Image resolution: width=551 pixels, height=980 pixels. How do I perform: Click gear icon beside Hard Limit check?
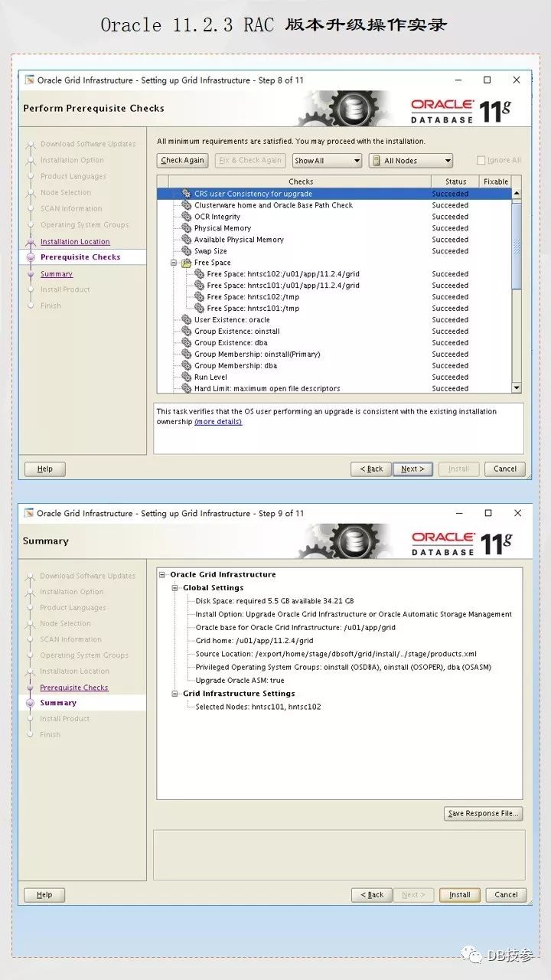[186, 389]
